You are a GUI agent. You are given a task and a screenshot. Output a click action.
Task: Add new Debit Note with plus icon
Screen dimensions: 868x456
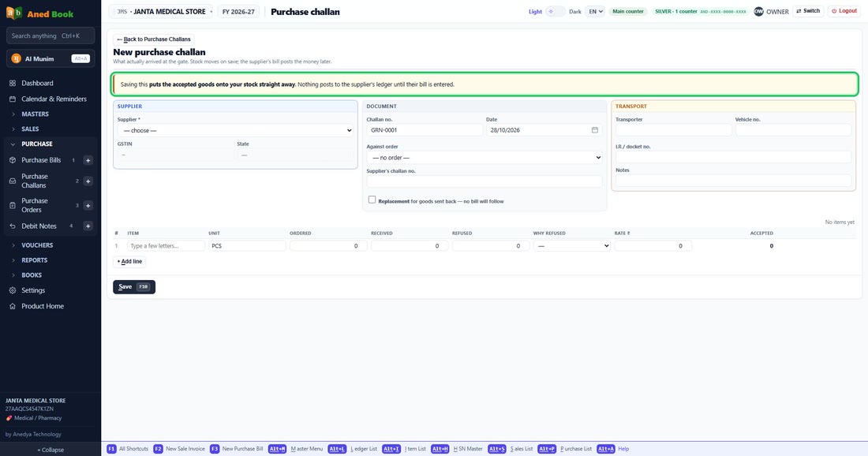coord(88,226)
